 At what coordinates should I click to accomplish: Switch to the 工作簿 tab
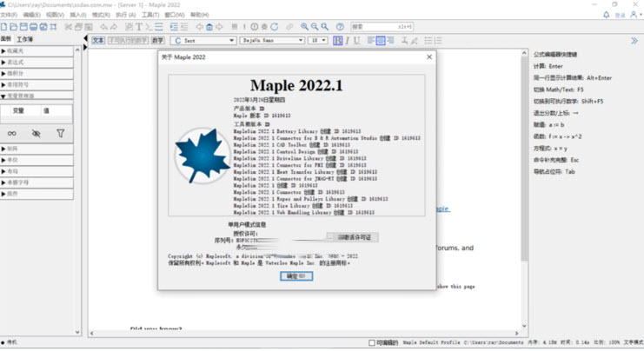click(25, 40)
